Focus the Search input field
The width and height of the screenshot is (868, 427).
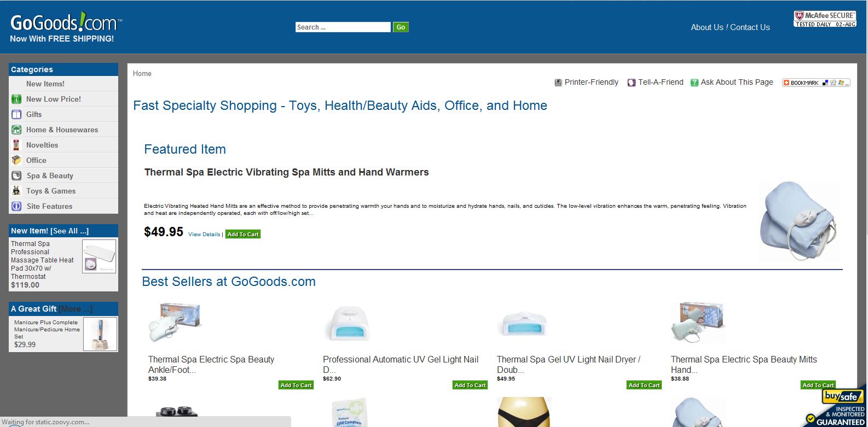pos(343,27)
